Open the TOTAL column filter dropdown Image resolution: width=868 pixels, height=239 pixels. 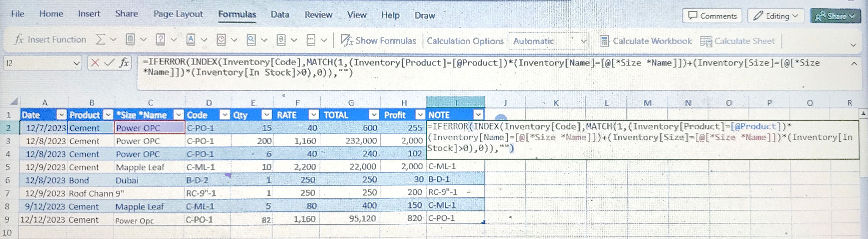point(374,115)
